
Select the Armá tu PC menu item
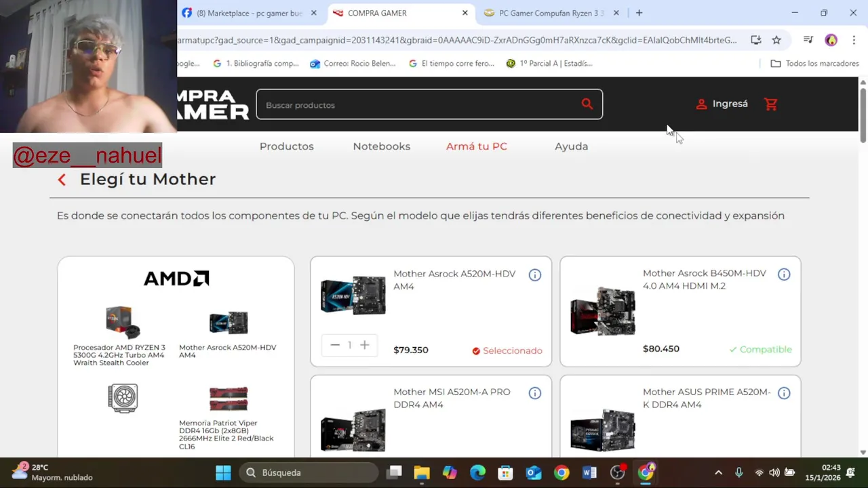(x=477, y=146)
